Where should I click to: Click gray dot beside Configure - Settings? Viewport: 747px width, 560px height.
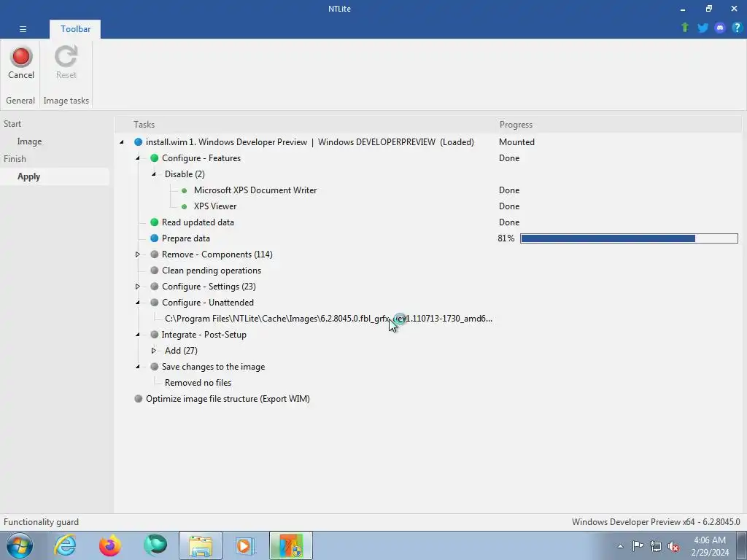pos(155,286)
